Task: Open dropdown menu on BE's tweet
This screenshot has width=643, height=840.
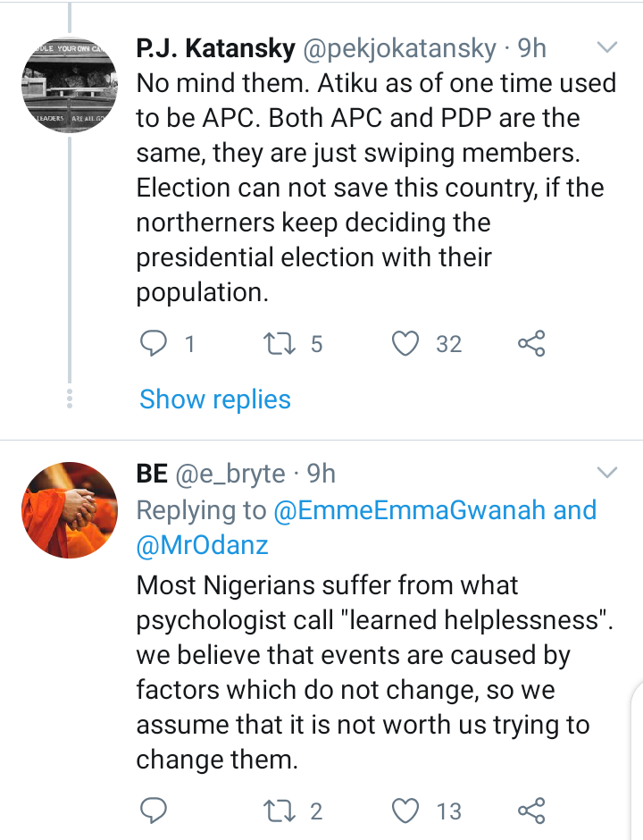Action: click(x=607, y=472)
